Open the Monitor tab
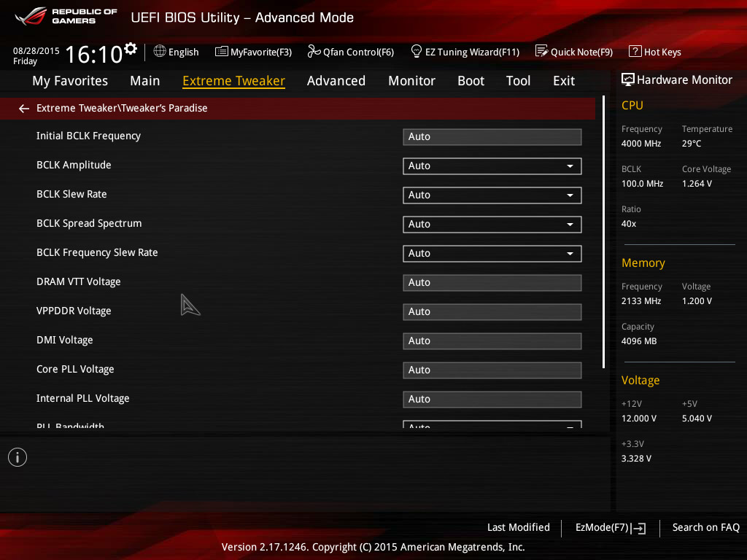Image resolution: width=747 pixels, height=560 pixels. point(411,81)
